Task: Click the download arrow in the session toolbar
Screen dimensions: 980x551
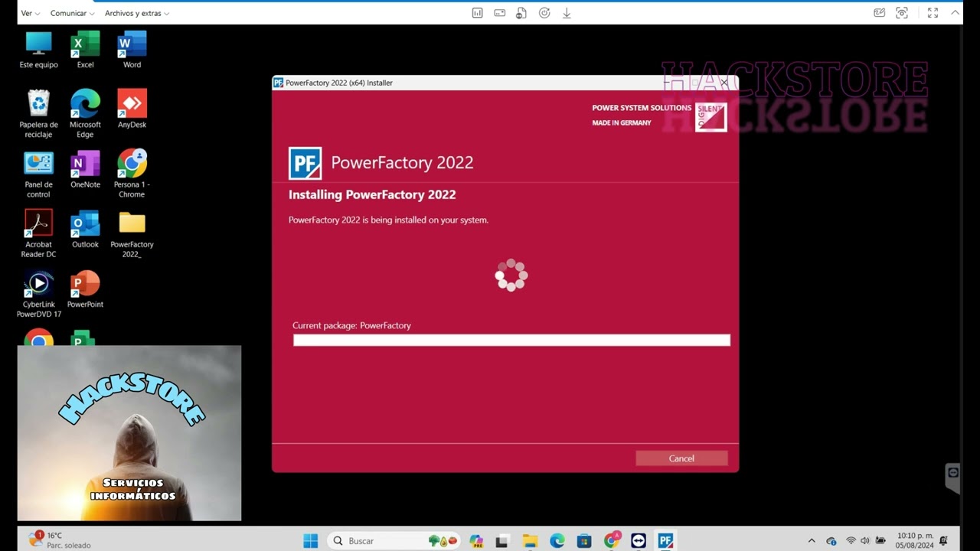Action: tap(567, 13)
